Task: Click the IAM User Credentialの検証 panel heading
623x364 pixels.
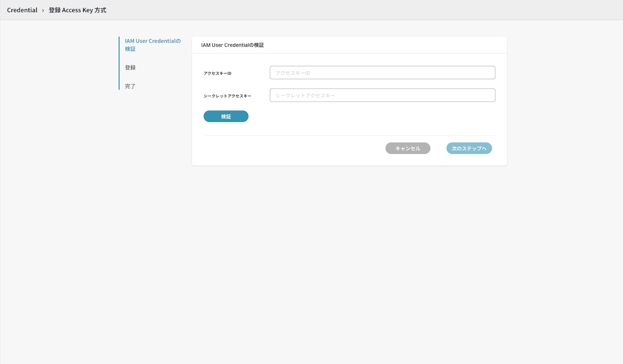Action: [x=233, y=45]
